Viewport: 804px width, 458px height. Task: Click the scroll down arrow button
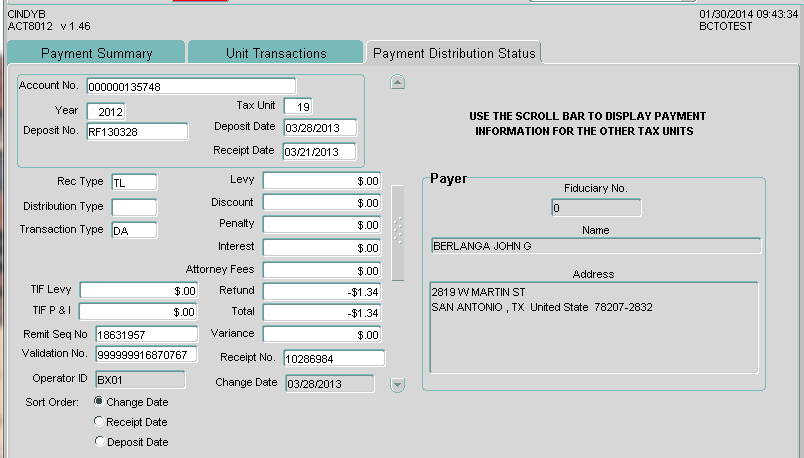(397, 384)
